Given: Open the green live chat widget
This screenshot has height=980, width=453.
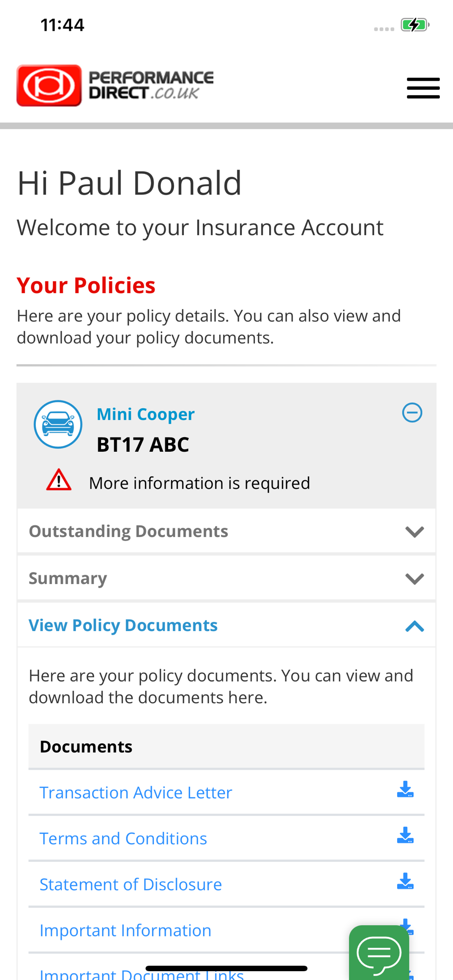Looking at the screenshot, I should click(x=379, y=953).
